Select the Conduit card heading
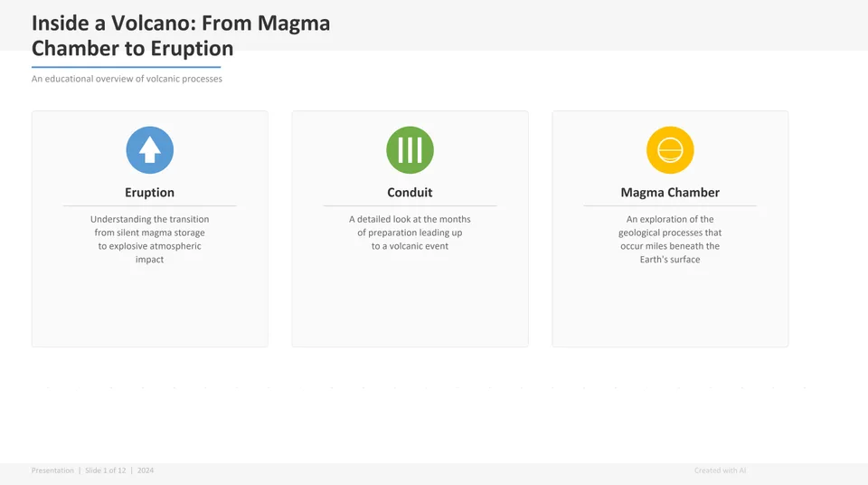 410,193
